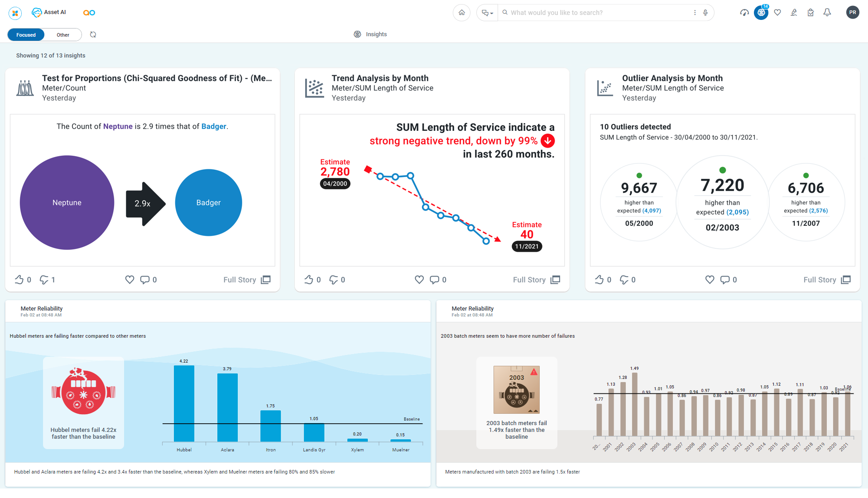Image resolution: width=868 pixels, height=498 pixels.
Task: Open Full Story for Trend Analysis
Action: tap(536, 280)
